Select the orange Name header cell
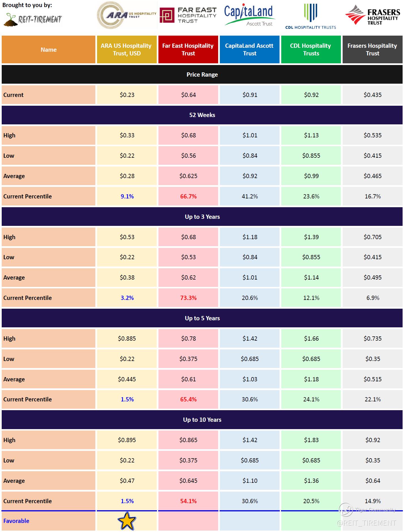Screen dimensions: 404x532 (49, 49)
